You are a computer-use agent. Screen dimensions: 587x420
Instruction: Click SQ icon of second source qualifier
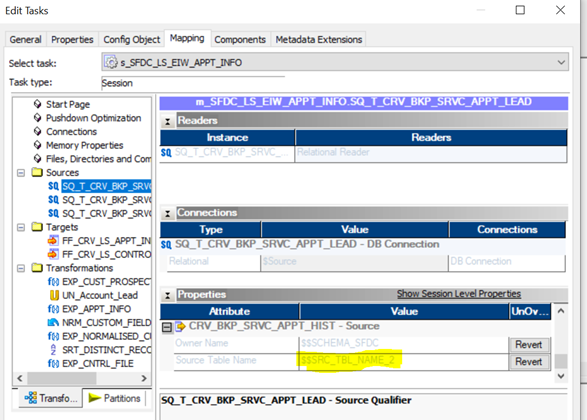[x=54, y=200]
